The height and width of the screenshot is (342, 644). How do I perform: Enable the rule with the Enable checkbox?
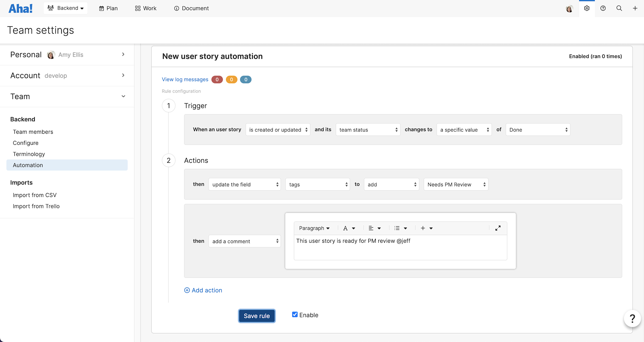click(x=295, y=314)
